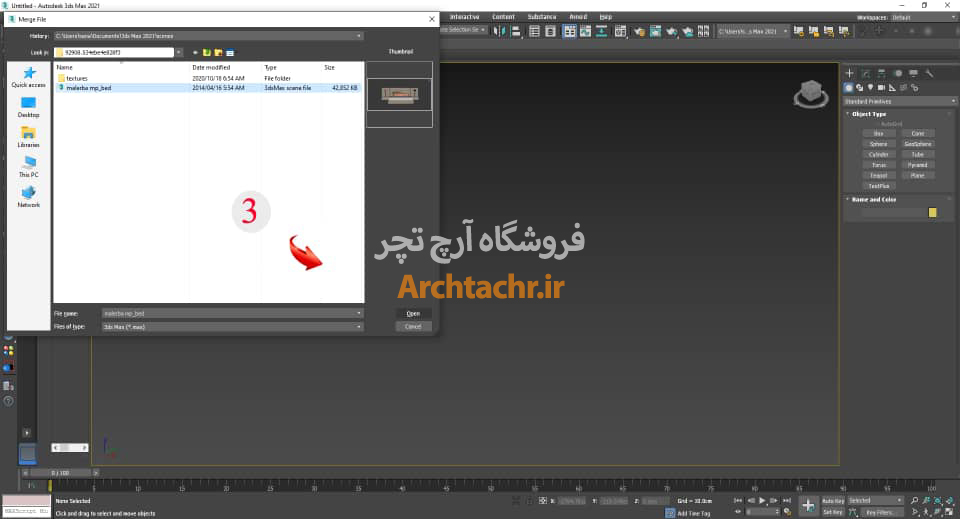
Task: Select the Shapes category icon
Action: coord(860,88)
